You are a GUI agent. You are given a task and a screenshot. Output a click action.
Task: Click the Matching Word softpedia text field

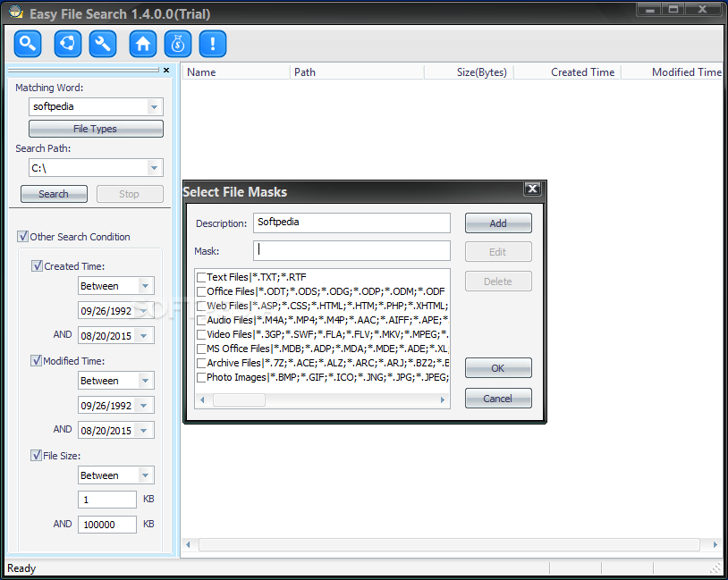coord(89,106)
